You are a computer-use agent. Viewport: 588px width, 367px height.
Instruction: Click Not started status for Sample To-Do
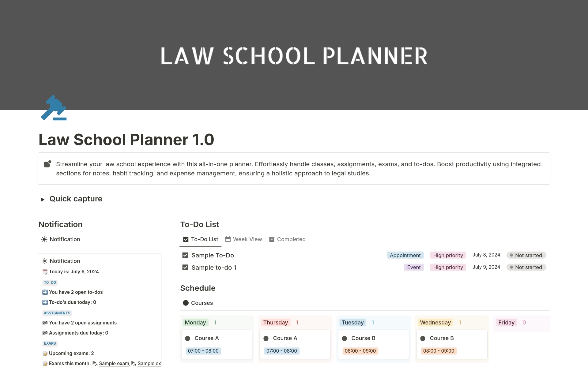526,255
